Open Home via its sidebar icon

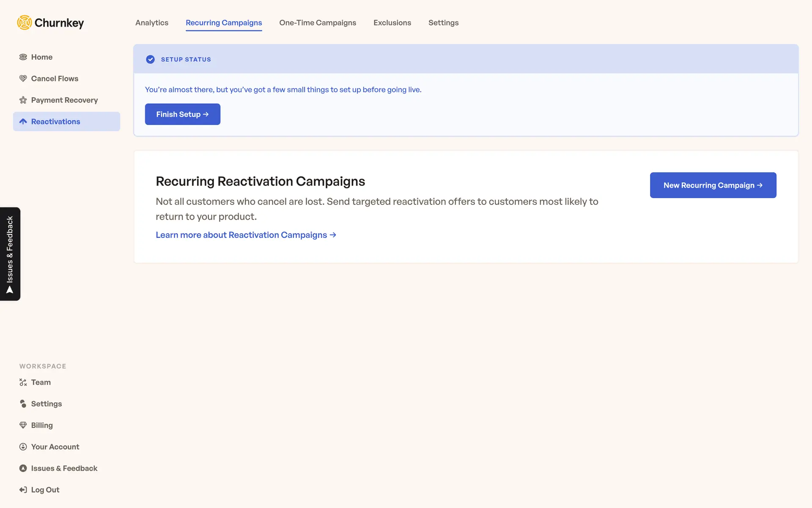23,57
